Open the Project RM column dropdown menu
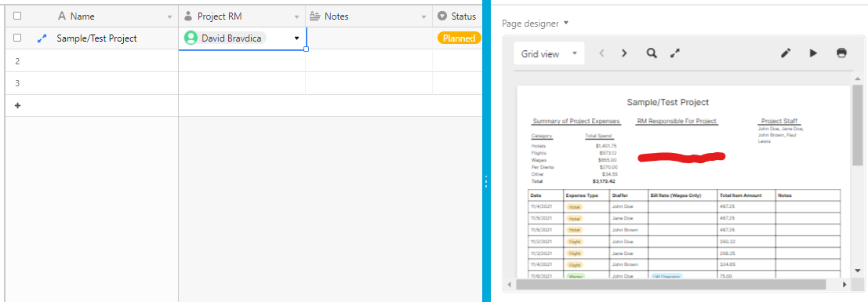Screen dimensions: 868x302 (296, 17)
